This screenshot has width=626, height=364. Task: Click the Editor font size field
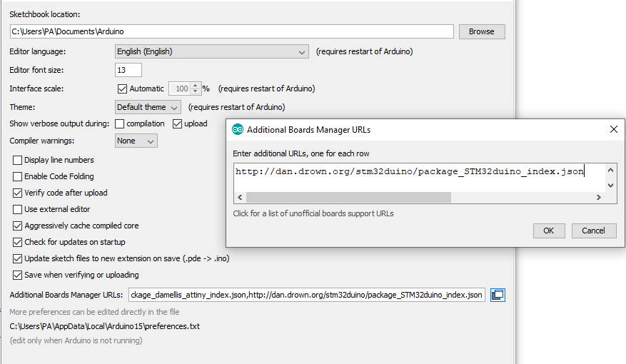click(x=128, y=70)
